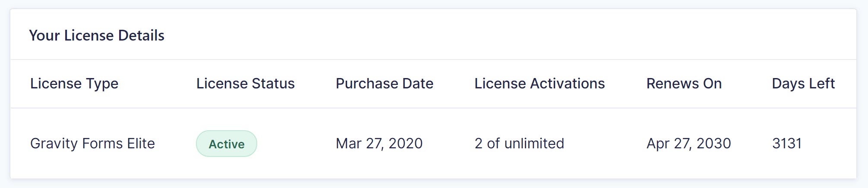Select the Apr 27, 2030 renewal date
Screen dimensions: 868x188
click(688, 143)
